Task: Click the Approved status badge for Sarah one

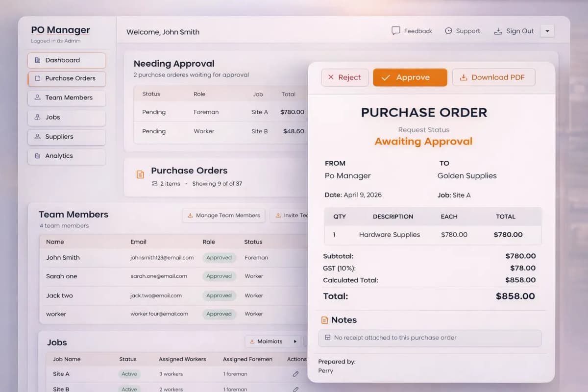Action: pos(219,276)
